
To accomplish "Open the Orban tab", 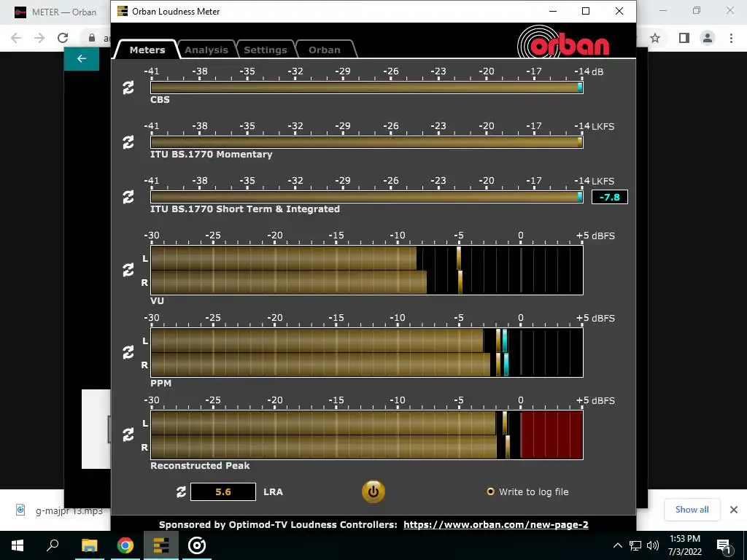I will pyautogui.click(x=325, y=50).
